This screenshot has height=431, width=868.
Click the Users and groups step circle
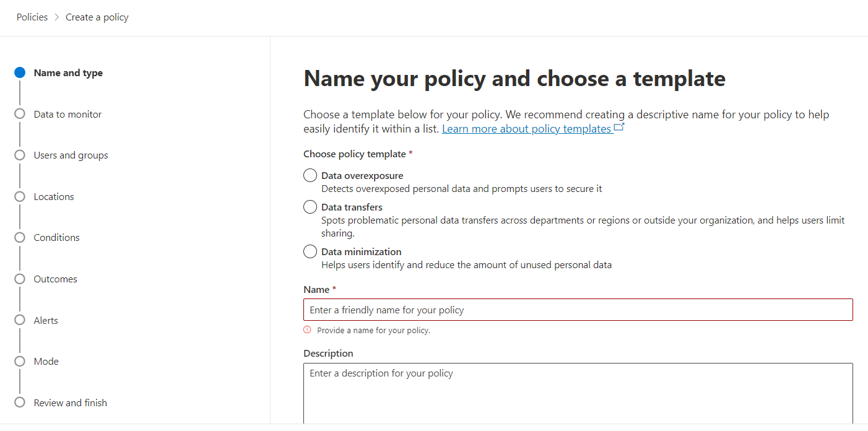(20, 155)
